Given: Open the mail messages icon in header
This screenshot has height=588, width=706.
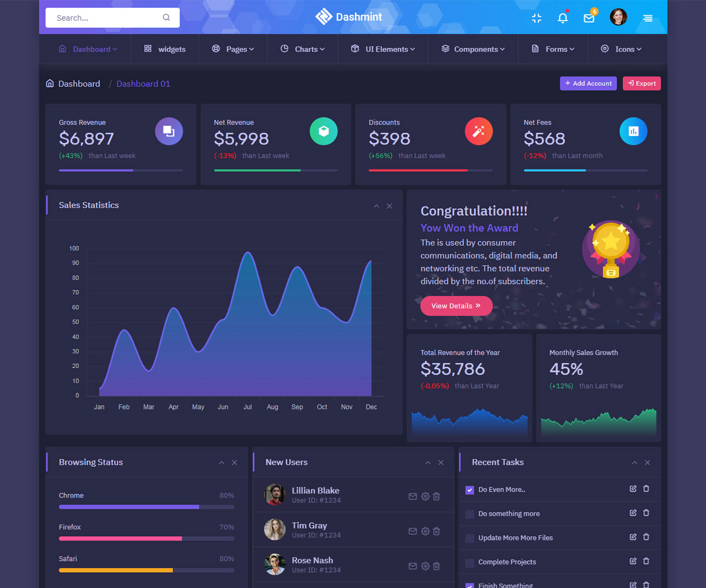Looking at the screenshot, I should [589, 18].
